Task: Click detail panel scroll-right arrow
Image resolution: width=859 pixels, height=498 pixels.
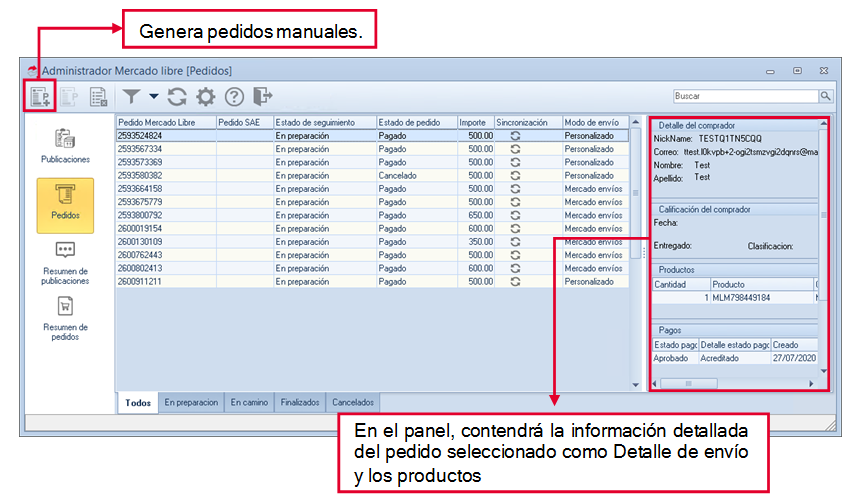Action: point(811,383)
